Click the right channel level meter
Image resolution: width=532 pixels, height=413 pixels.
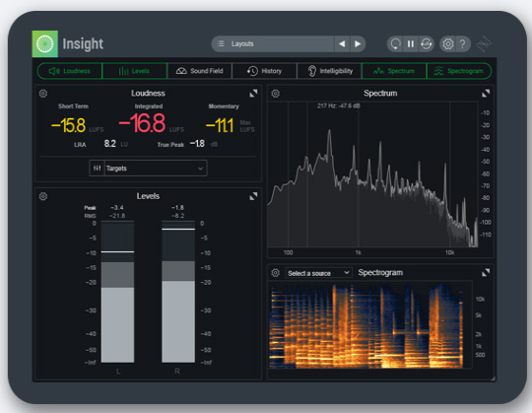point(178,292)
